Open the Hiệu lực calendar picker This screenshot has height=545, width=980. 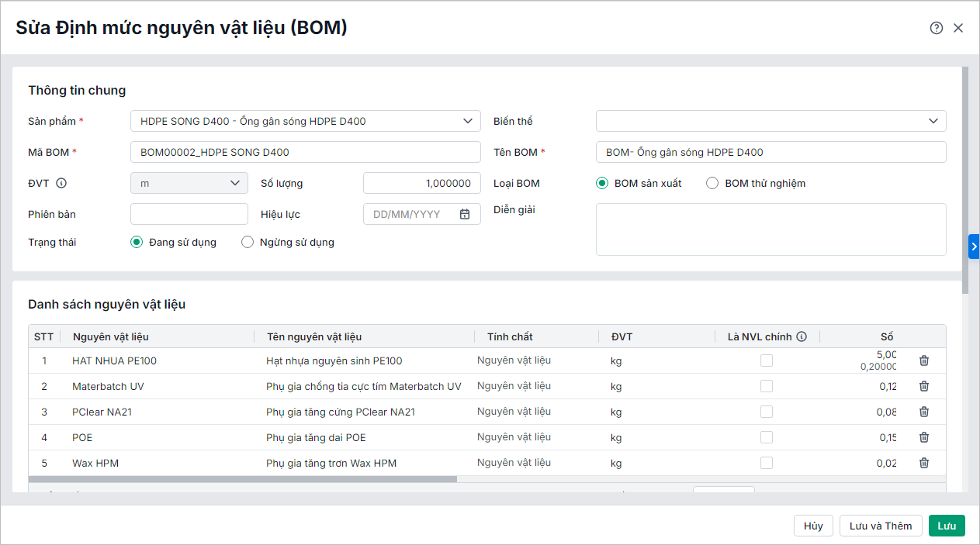465,214
